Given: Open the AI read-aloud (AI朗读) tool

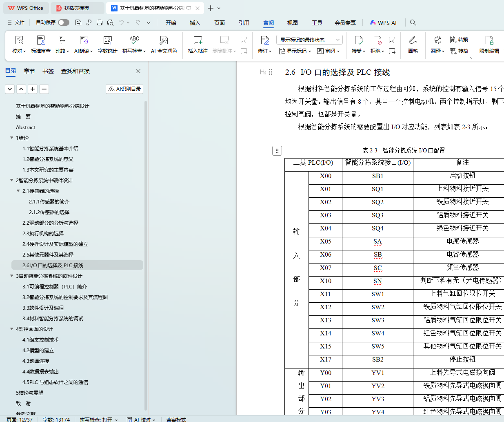Looking at the screenshot, I should click(83, 40).
